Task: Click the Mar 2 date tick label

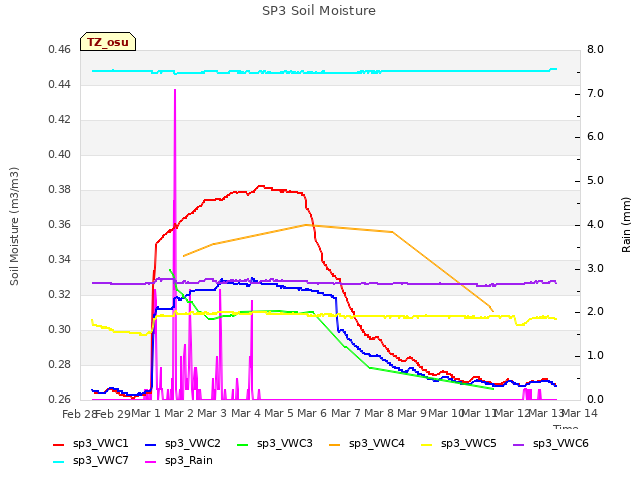Action: click(x=179, y=413)
